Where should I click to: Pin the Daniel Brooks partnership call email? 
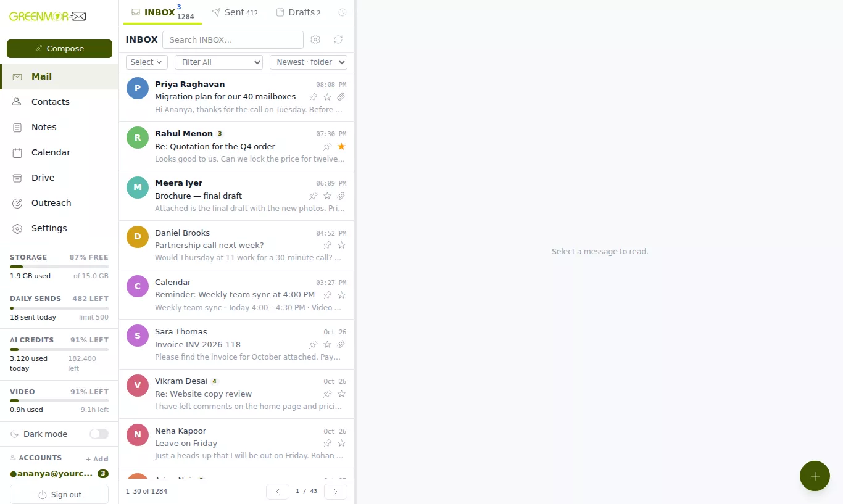[327, 246]
